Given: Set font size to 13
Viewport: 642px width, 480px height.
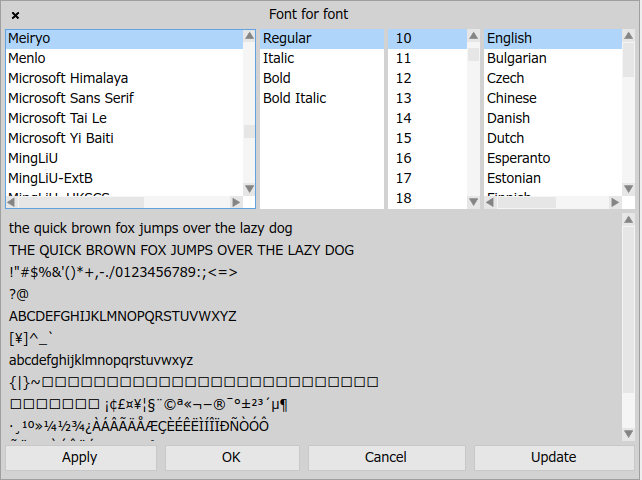Looking at the screenshot, I should pyautogui.click(x=427, y=98).
